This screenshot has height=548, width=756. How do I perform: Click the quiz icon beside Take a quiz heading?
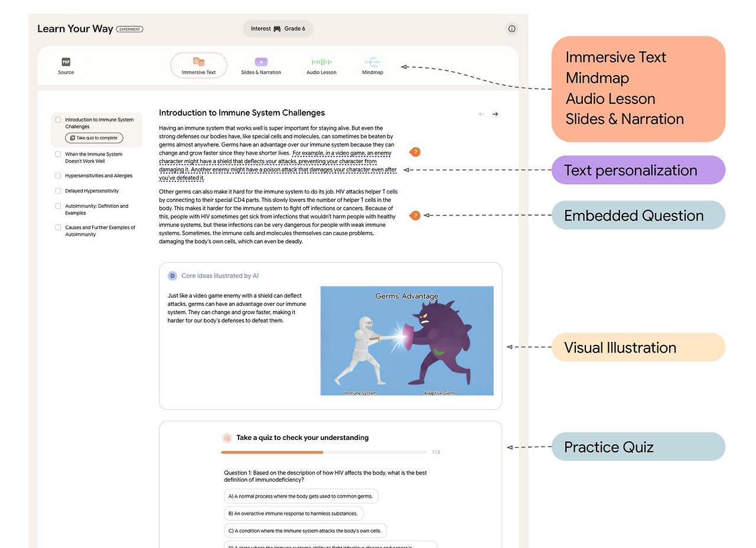[x=227, y=438]
